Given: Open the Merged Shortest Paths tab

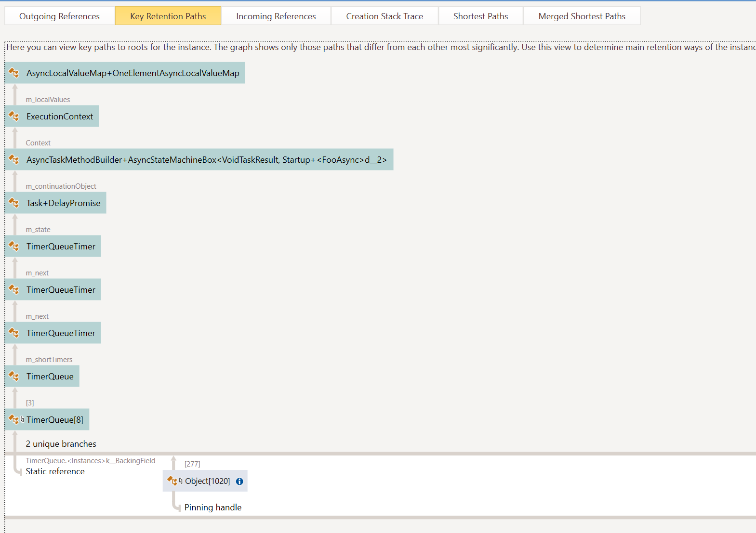Looking at the screenshot, I should 582,16.
